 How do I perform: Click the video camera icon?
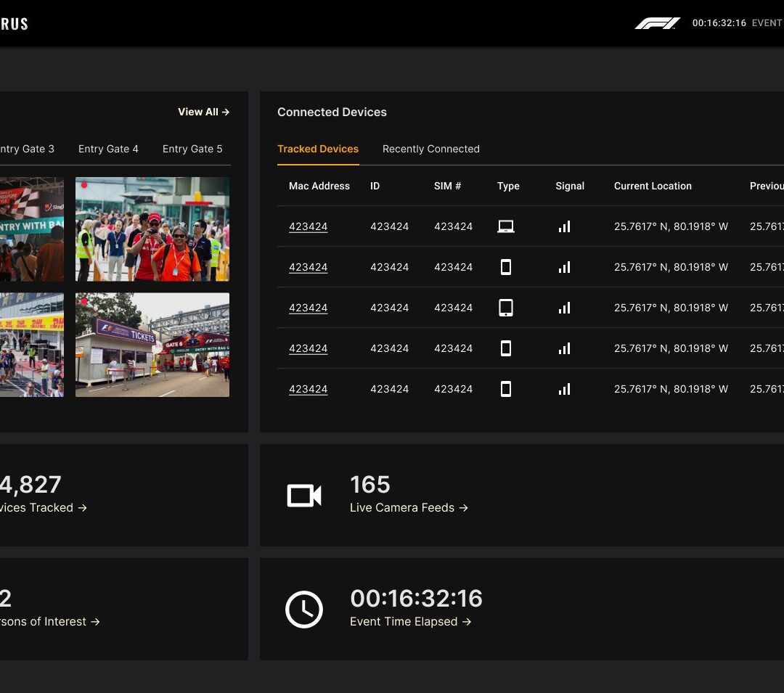pyautogui.click(x=304, y=496)
